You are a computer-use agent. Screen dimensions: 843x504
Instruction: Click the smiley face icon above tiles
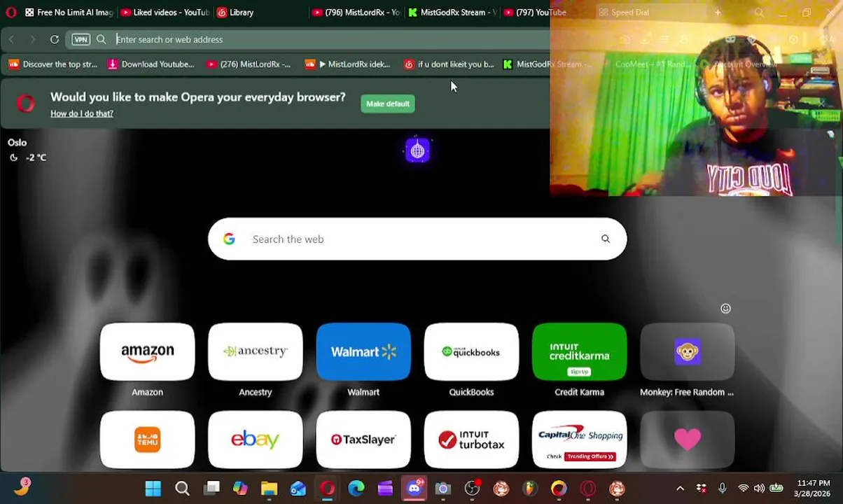click(725, 309)
